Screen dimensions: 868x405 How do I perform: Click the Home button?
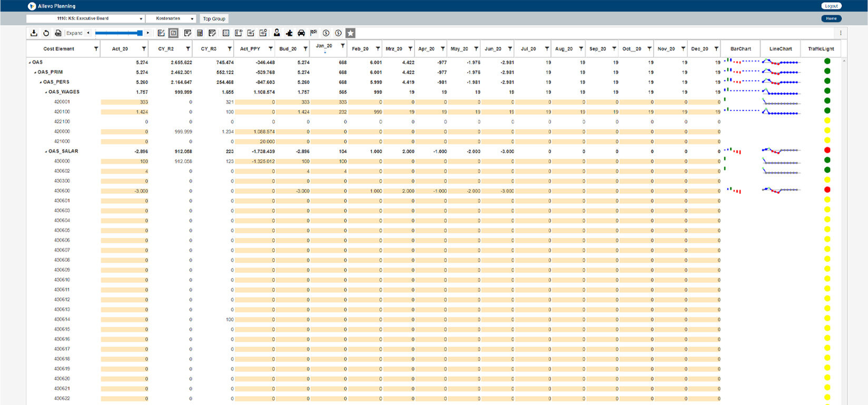coord(831,18)
